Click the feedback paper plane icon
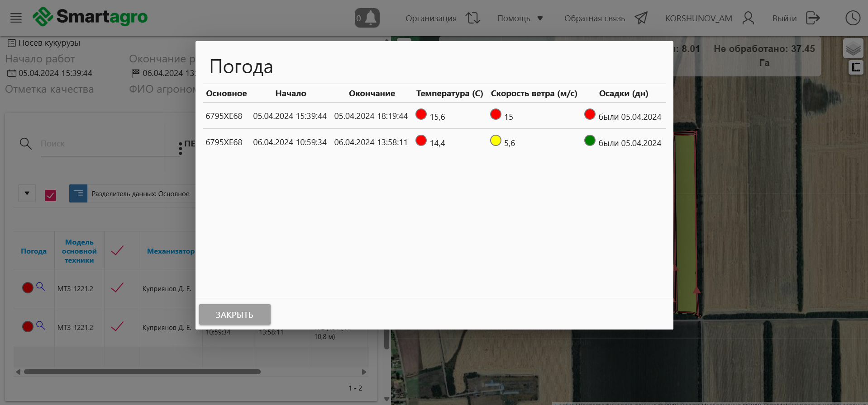 641,18
